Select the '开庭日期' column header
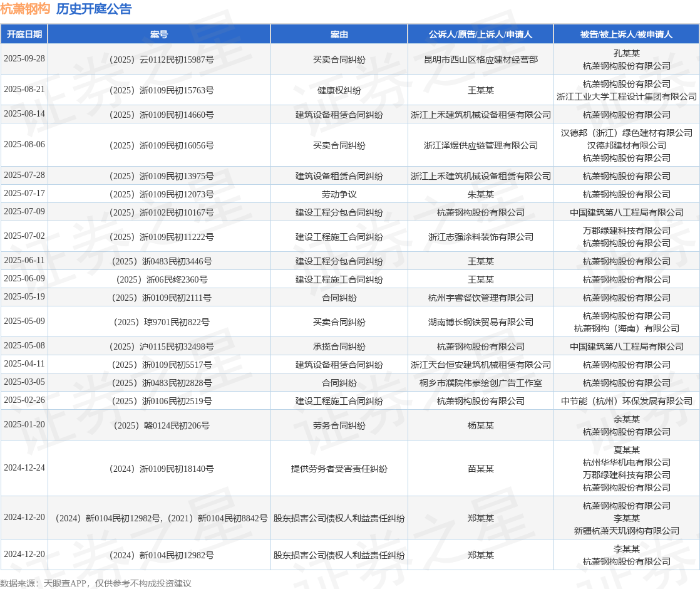Screen dimensions: 700x589 24,34
